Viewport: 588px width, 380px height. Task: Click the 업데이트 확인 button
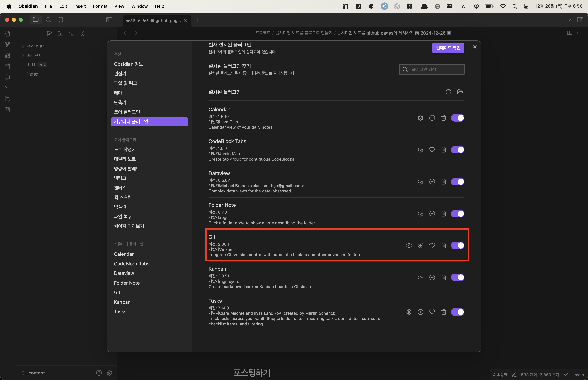(x=448, y=48)
